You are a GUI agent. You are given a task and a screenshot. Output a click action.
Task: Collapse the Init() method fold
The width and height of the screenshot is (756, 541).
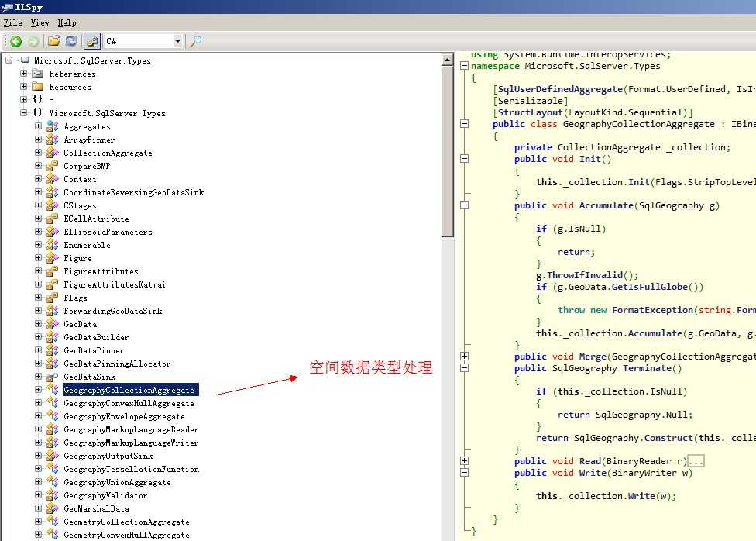coord(464,158)
